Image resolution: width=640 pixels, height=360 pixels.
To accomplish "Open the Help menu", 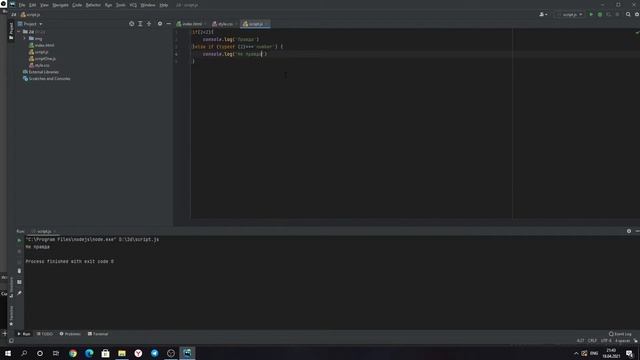I will tap(164, 5).
